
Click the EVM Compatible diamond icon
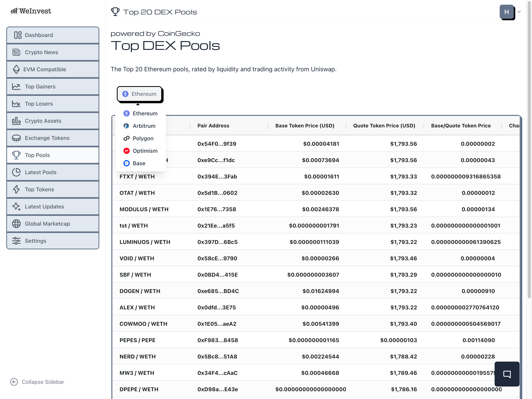(x=16, y=69)
